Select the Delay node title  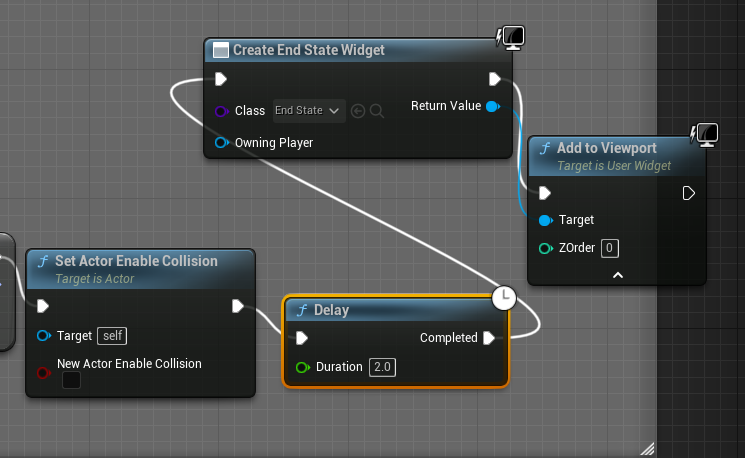[x=331, y=310]
